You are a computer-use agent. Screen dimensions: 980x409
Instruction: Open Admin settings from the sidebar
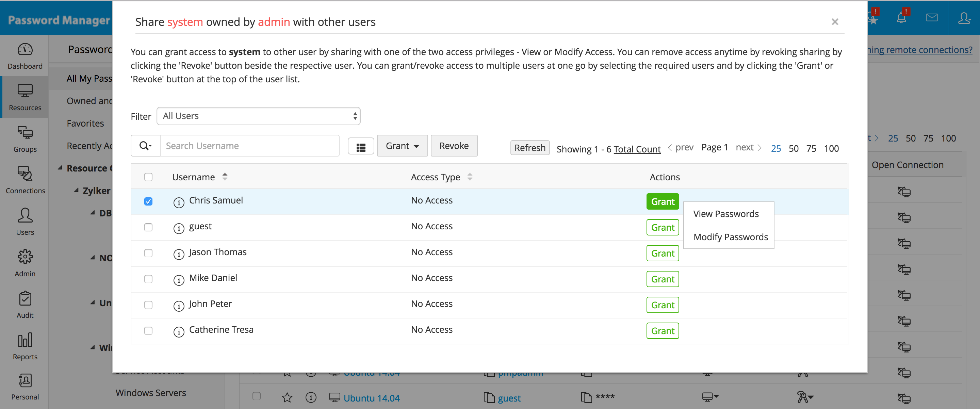click(24, 263)
